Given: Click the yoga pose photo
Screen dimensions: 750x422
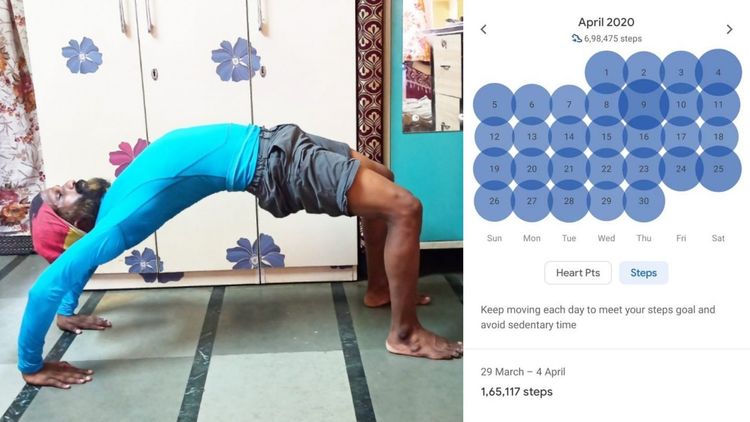Looking at the screenshot, I should (232, 211).
